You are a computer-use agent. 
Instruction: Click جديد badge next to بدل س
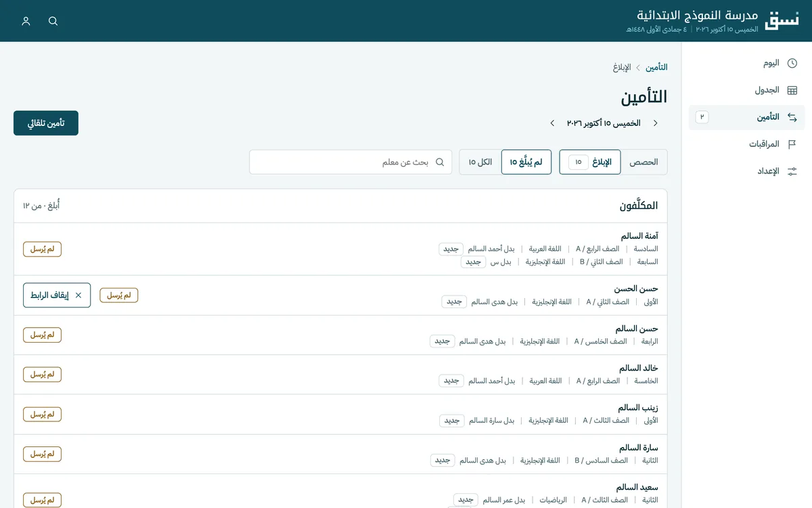[x=474, y=261]
